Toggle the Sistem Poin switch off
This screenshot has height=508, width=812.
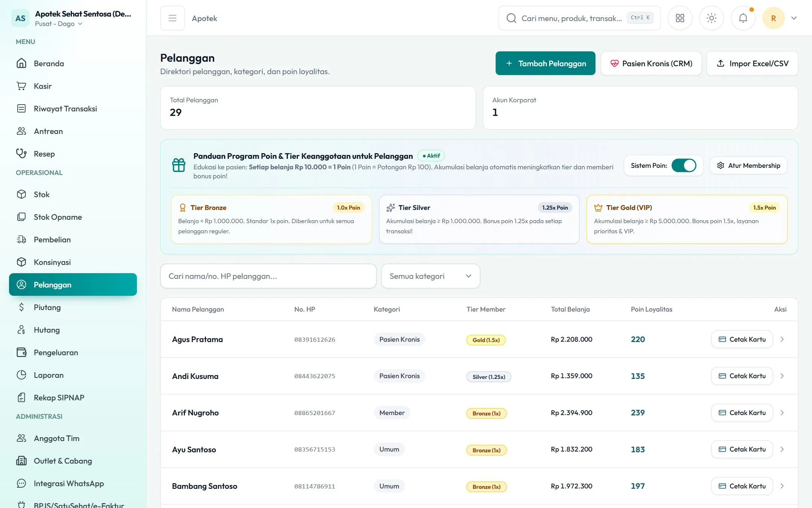coord(684,166)
